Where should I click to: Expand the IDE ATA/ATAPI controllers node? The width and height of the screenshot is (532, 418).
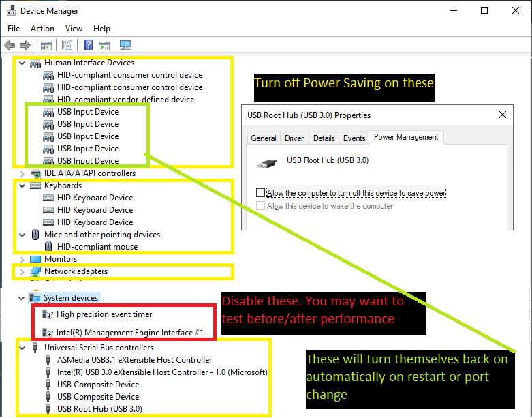(22, 173)
